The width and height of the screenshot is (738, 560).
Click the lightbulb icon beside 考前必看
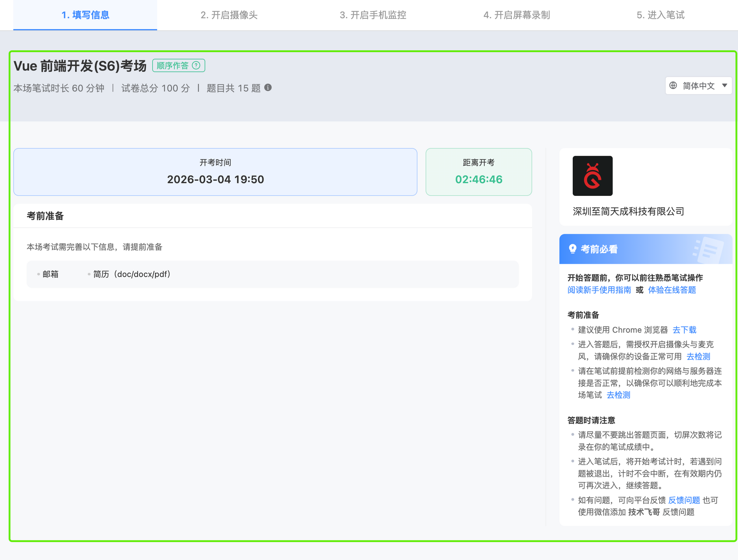click(x=572, y=249)
